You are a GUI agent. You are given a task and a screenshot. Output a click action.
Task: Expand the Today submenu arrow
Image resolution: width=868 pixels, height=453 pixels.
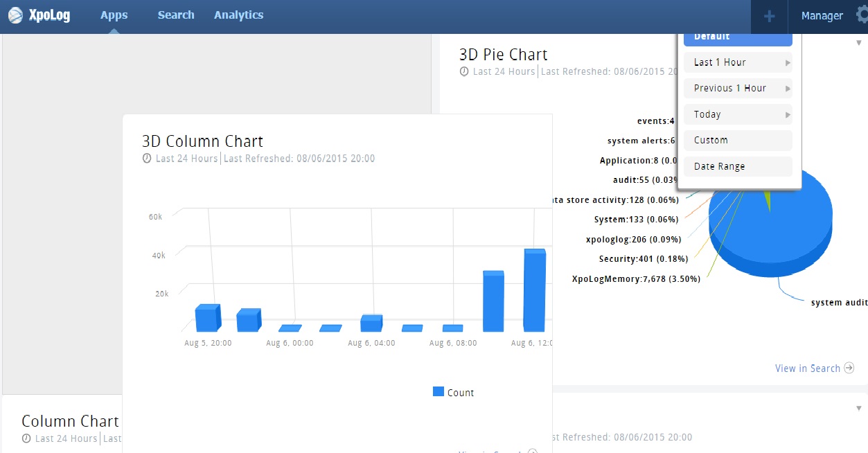pyautogui.click(x=788, y=115)
